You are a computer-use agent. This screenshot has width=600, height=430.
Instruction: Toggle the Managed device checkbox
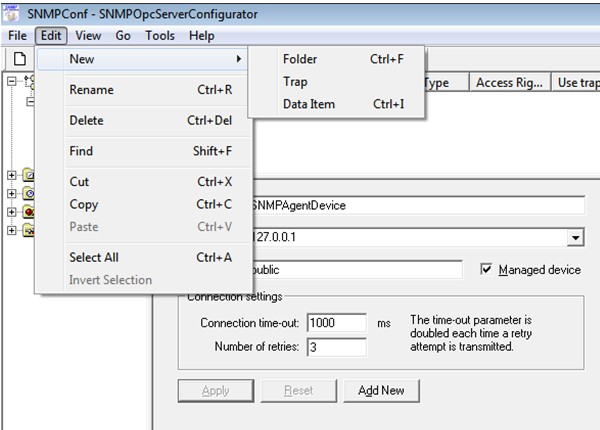pos(486,269)
